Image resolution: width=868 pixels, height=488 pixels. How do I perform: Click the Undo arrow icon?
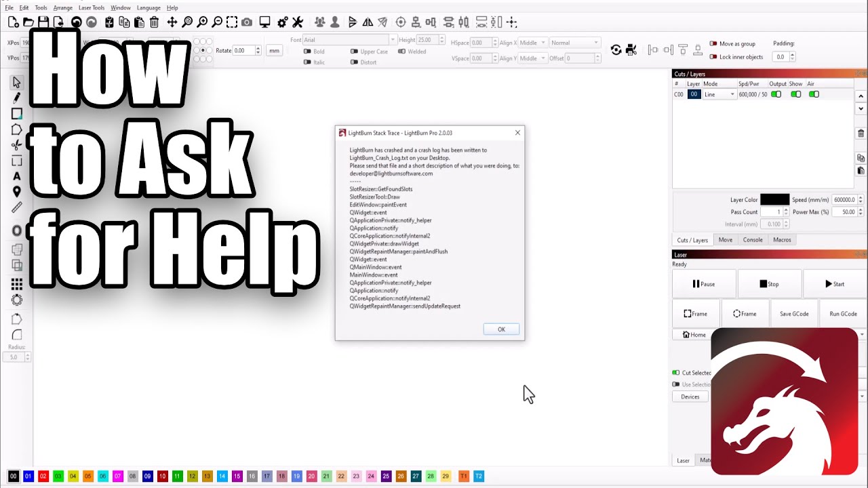(x=76, y=22)
